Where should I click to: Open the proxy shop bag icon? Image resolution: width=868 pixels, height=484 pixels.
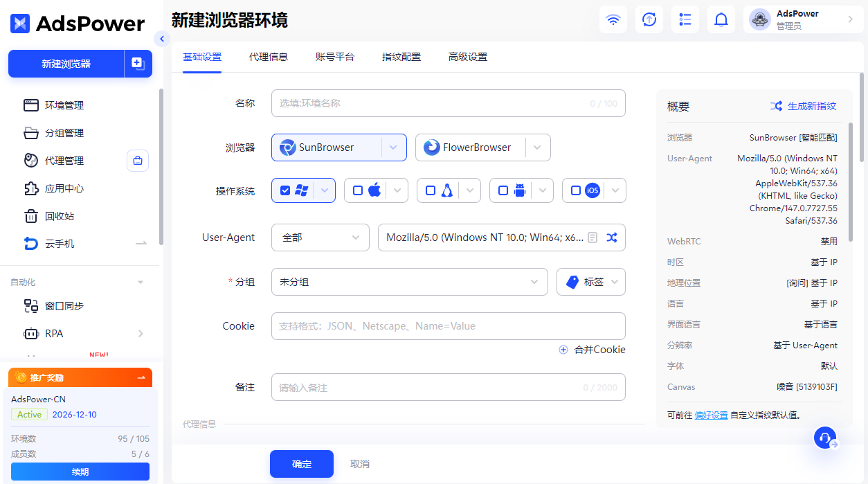point(138,161)
